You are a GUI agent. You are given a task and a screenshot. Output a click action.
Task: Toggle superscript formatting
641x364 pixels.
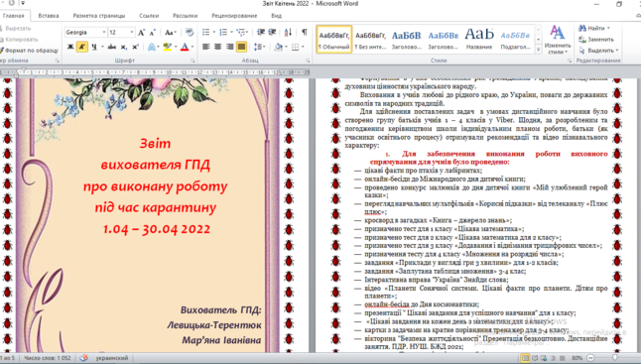(x=135, y=47)
